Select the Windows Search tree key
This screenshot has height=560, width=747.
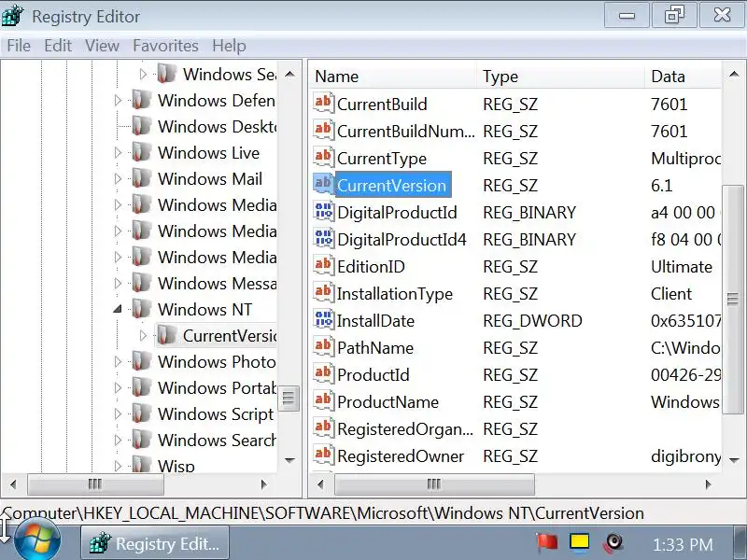pyautogui.click(x=217, y=440)
